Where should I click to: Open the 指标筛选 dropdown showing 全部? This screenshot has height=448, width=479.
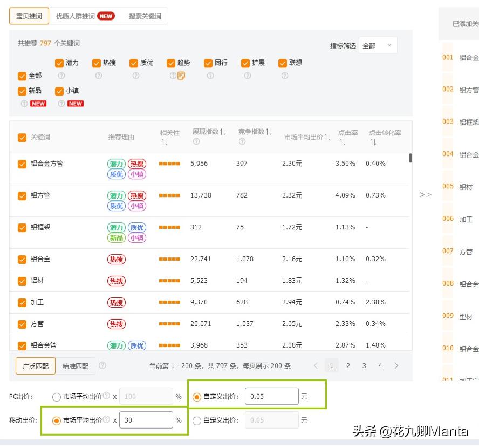point(378,45)
